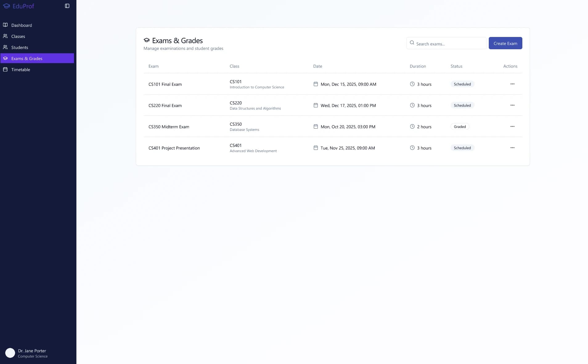Click the date 'Tue, Nov 25, 2025, 09:00 AM'

point(348,148)
